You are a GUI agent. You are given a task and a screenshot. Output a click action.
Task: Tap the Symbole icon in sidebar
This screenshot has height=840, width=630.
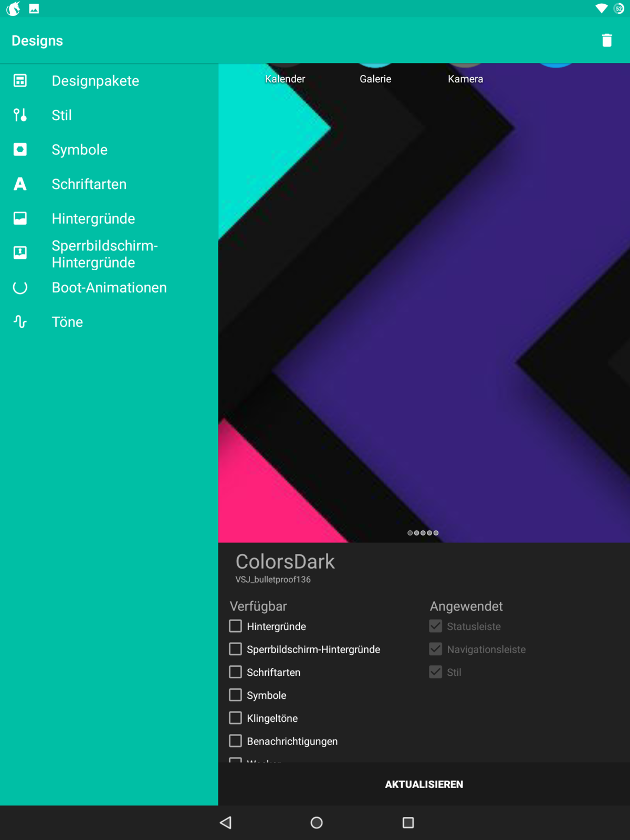coord(20,150)
